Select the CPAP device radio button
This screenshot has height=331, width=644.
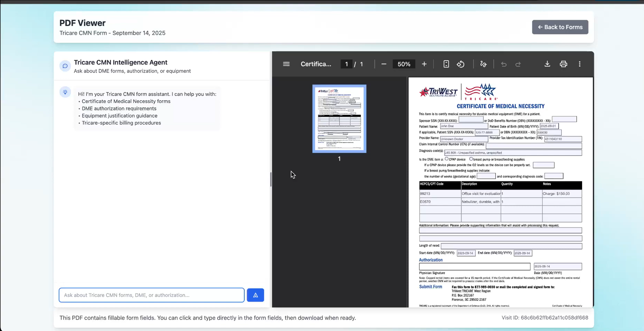point(447,159)
